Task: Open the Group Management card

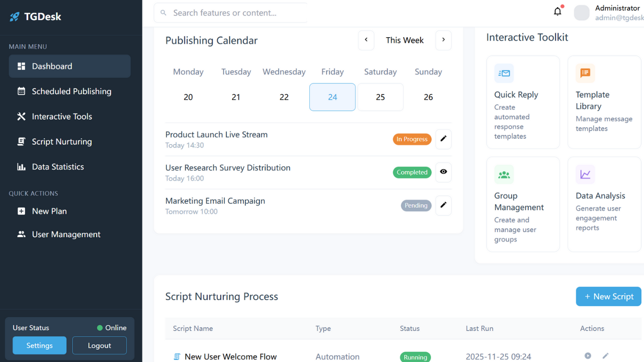Action: pyautogui.click(x=523, y=204)
